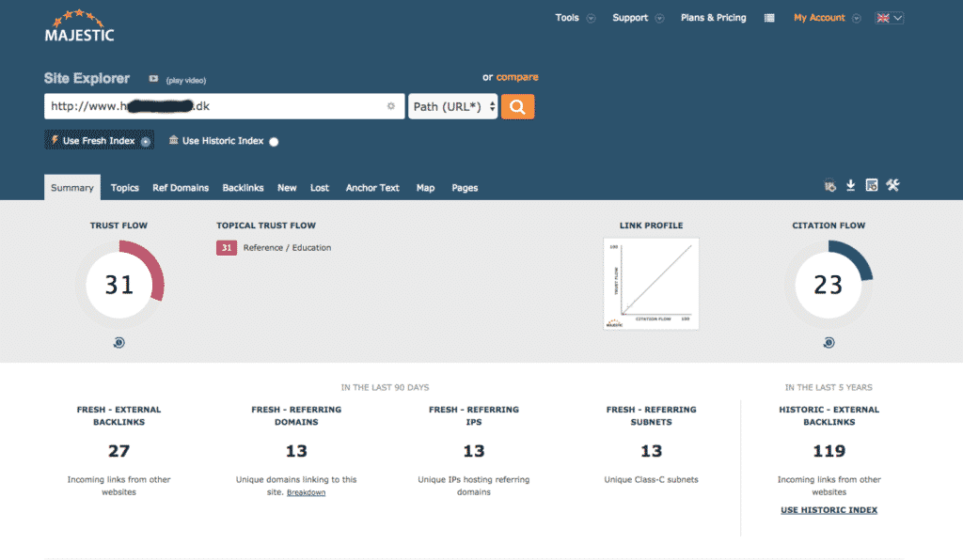Click the red 31 topical trust badge
This screenshot has height=560, width=963.
[227, 248]
